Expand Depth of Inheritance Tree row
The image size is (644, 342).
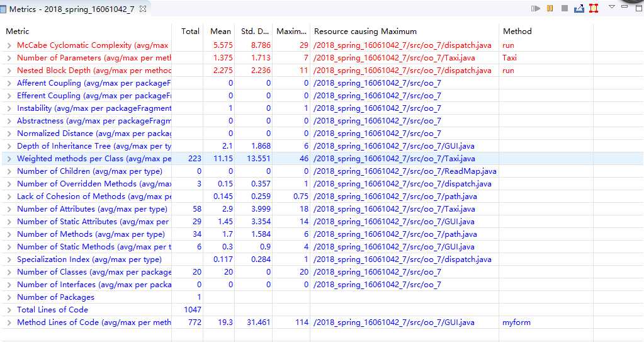coord(9,146)
